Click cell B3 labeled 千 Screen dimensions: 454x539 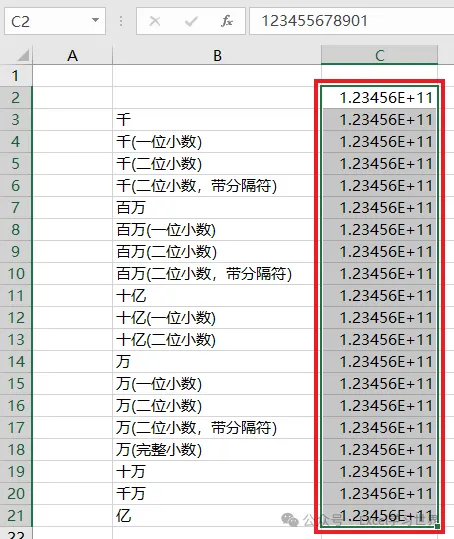point(217,120)
